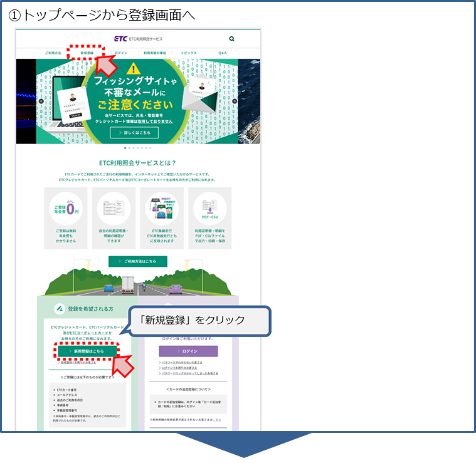
Task: Click the ETC logo in the header
Action: (x=120, y=39)
